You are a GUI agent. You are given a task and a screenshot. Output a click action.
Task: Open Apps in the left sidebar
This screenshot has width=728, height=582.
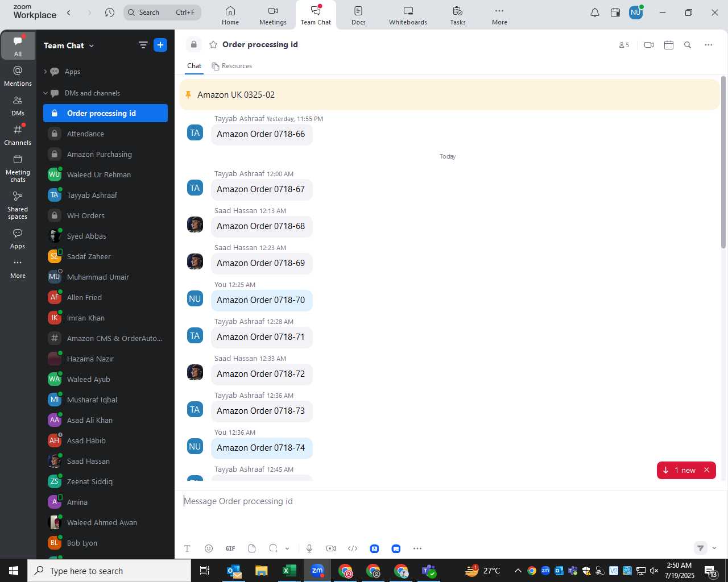point(18,239)
